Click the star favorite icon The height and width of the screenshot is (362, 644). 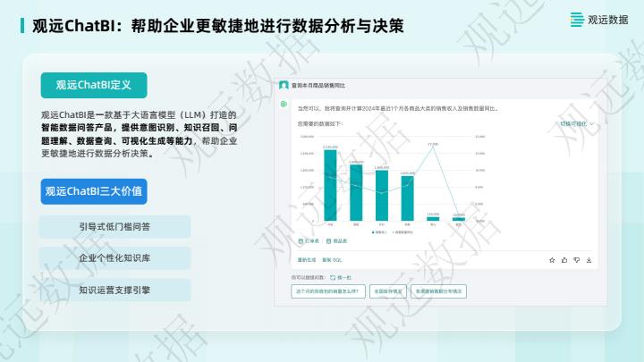pyautogui.click(x=552, y=260)
